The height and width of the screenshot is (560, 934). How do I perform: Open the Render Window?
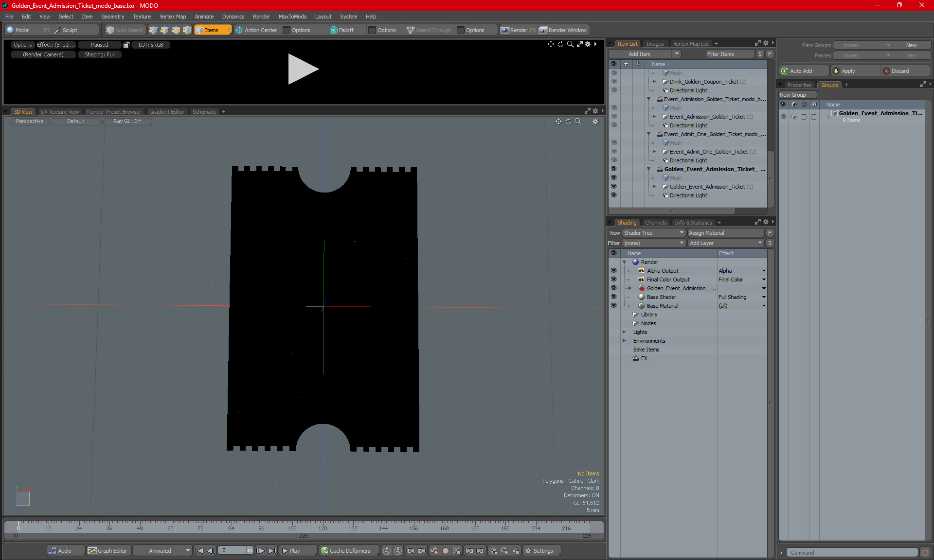[563, 30]
